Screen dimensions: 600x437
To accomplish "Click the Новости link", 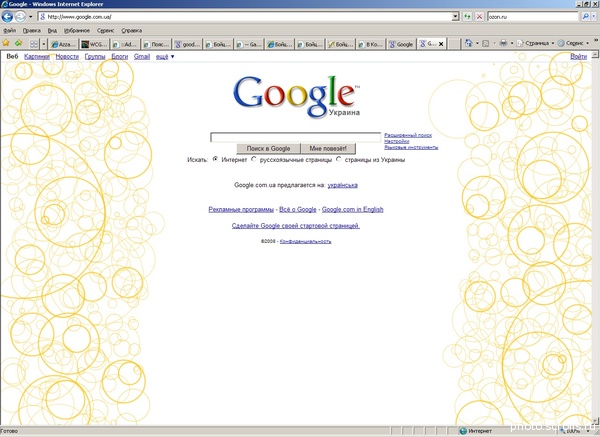I will click(67, 57).
